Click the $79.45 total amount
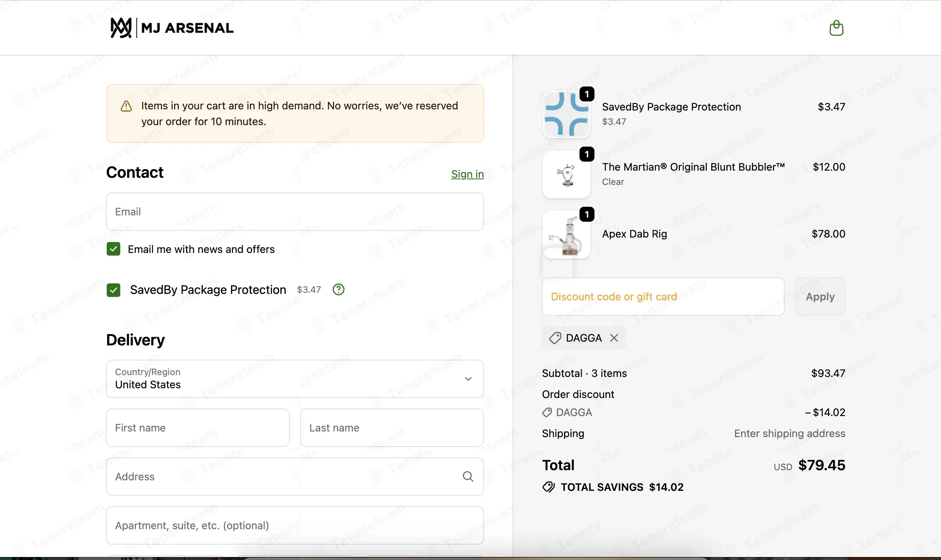The height and width of the screenshot is (560, 941). pyautogui.click(x=821, y=465)
